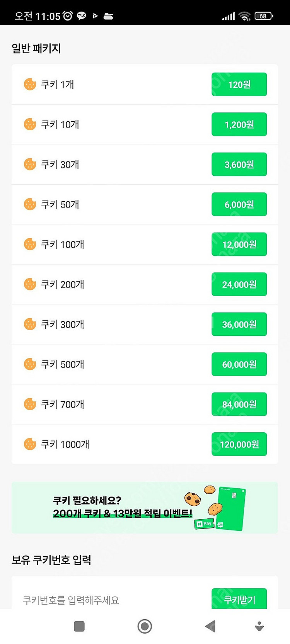Image resolution: width=290 pixels, height=644 pixels.
Task: Tap the 쿠키받기 button
Action: (x=239, y=599)
